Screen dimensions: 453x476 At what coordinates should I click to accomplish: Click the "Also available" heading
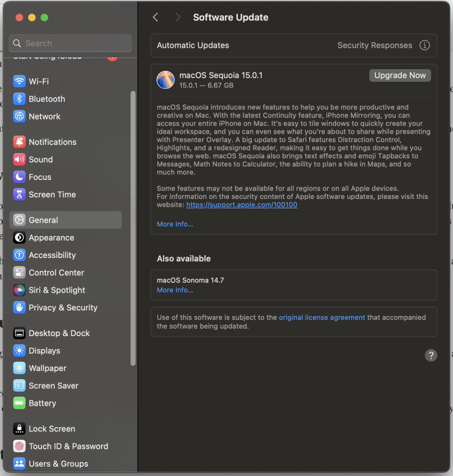point(184,258)
